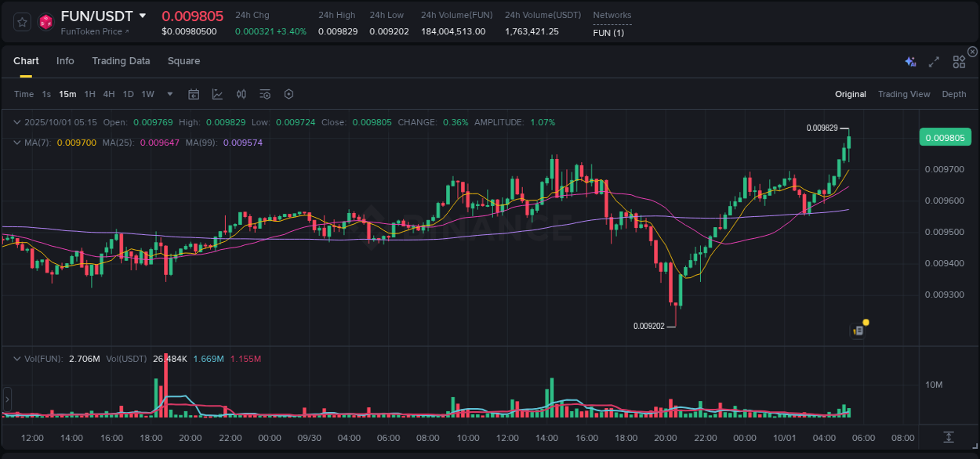Open chart settings via hexagon icon
980x459 pixels.
coord(289,94)
